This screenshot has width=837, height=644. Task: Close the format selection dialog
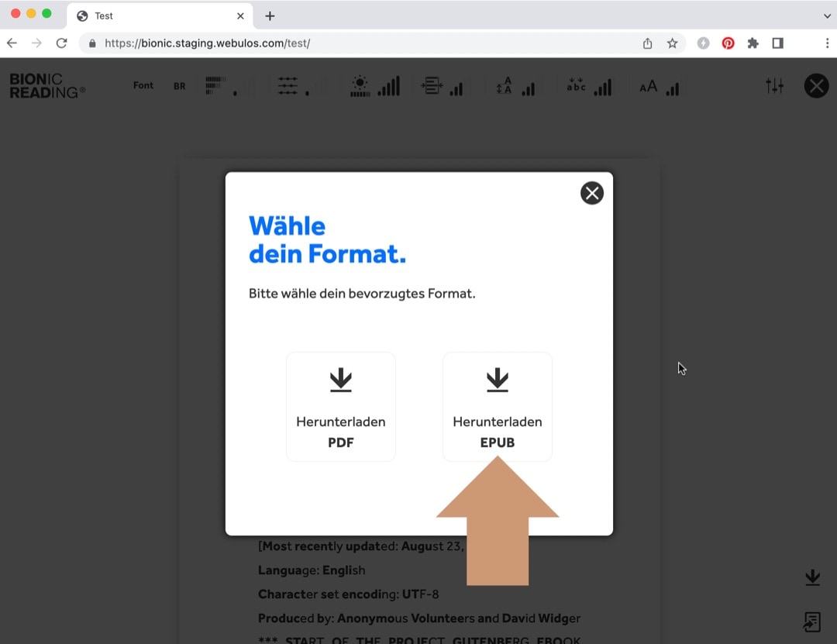[x=591, y=193]
